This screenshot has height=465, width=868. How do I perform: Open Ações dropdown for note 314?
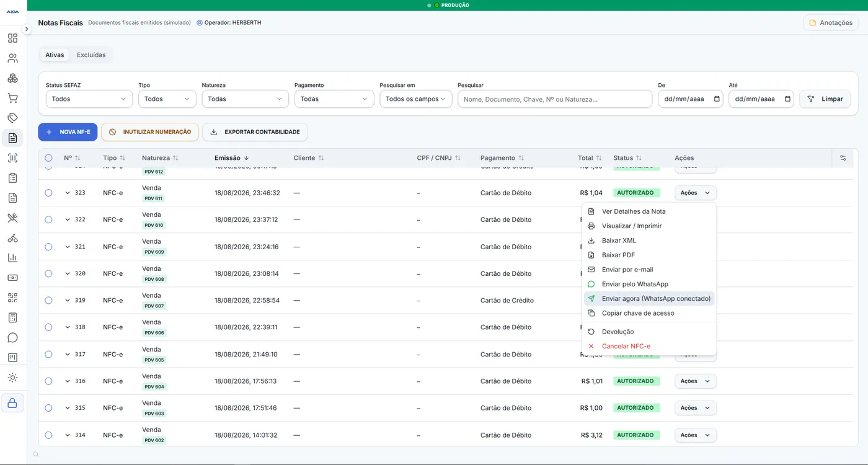[696, 435]
